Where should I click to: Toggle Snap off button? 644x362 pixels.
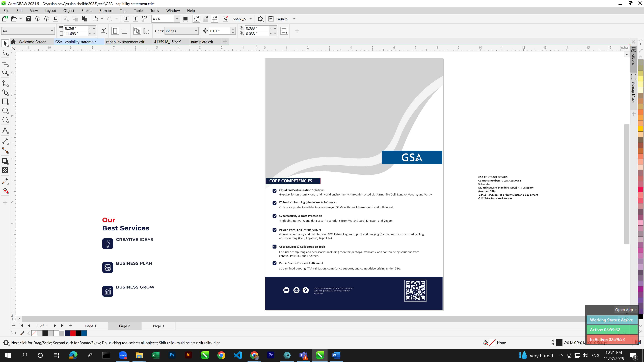click(226, 19)
